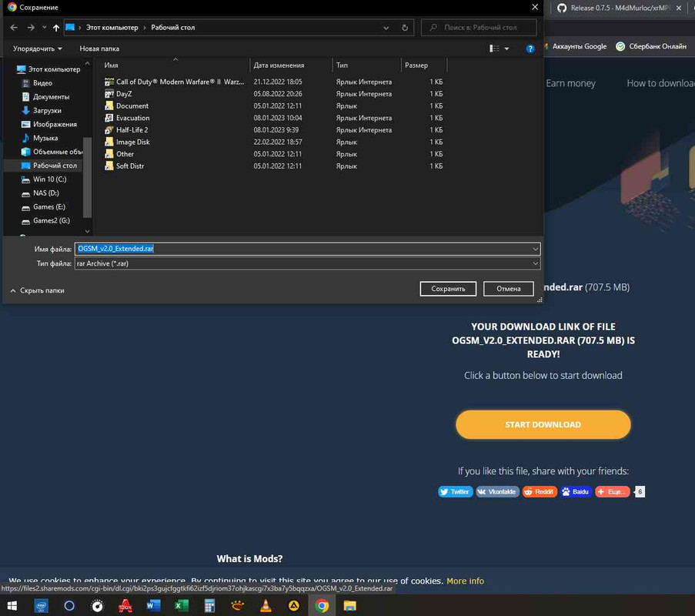
Task: Share the file on Twitter
Action: pyautogui.click(x=455, y=492)
